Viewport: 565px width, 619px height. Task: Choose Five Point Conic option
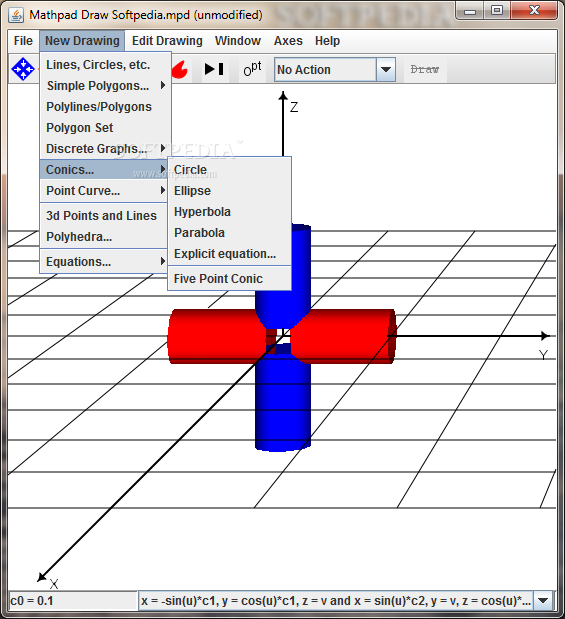coord(230,279)
